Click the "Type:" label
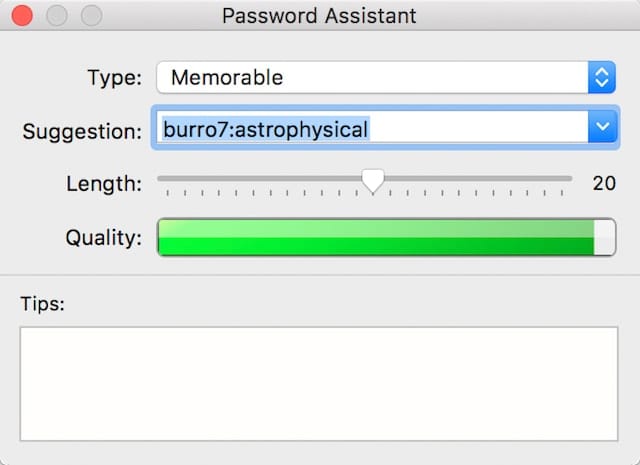Screen dimensions: 640x465 (x=114, y=77)
